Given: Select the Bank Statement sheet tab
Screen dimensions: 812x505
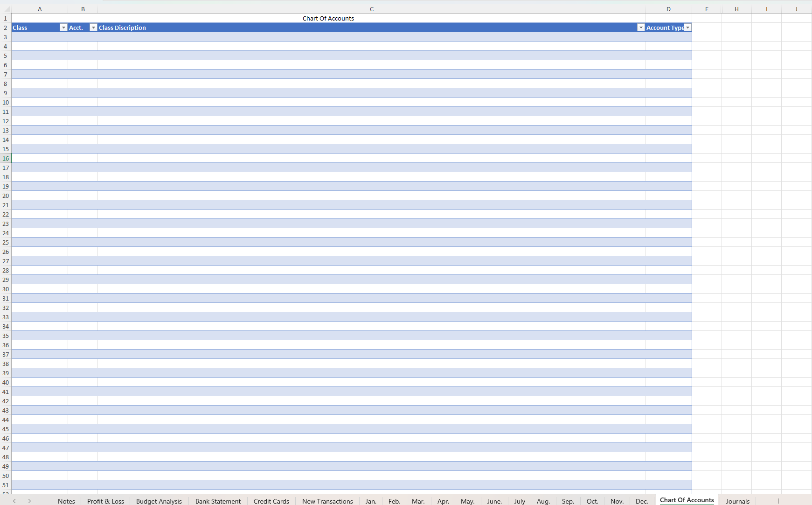Looking at the screenshot, I should point(218,501).
